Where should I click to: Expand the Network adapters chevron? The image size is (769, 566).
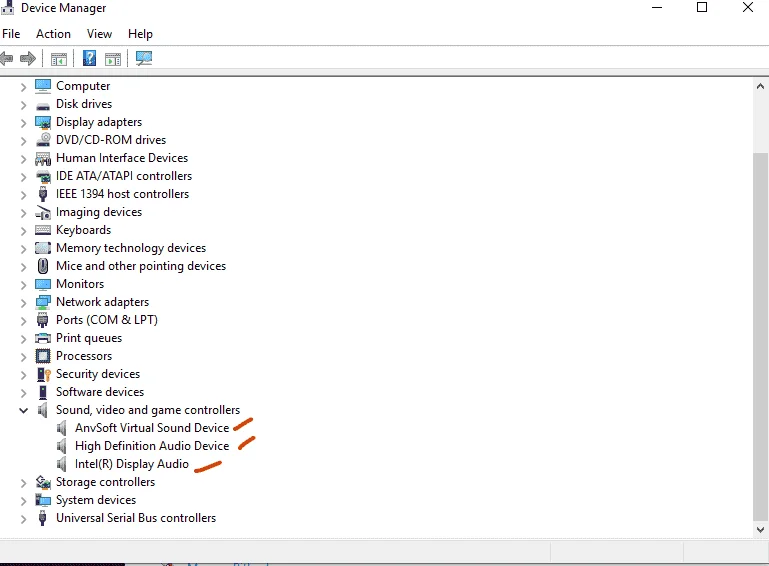pyautogui.click(x=23, y=303)
